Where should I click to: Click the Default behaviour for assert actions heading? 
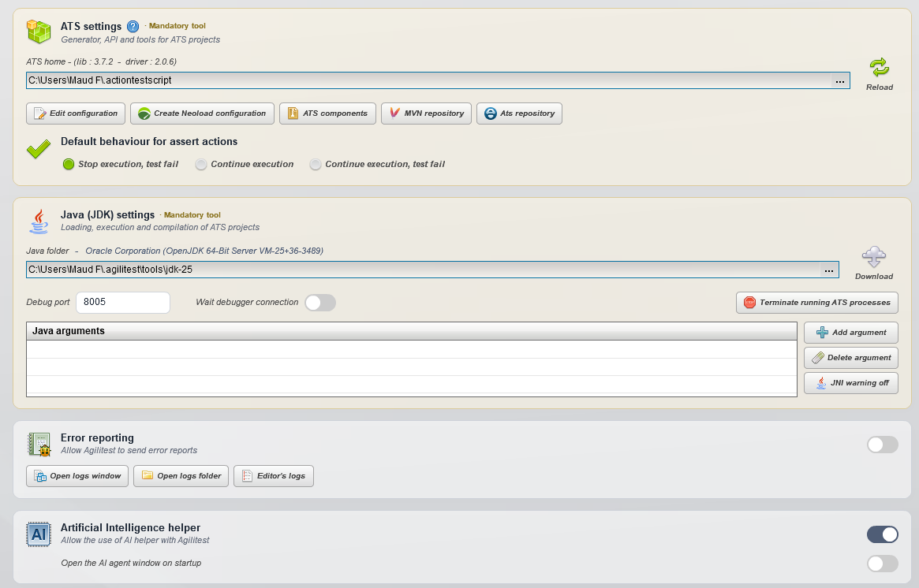pyautogui.click(x=149, y=142)
